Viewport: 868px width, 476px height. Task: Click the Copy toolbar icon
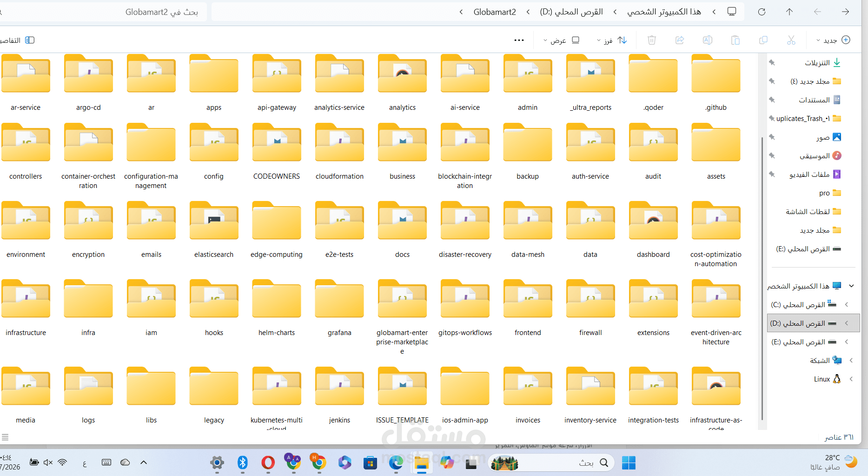coord(763,40)
